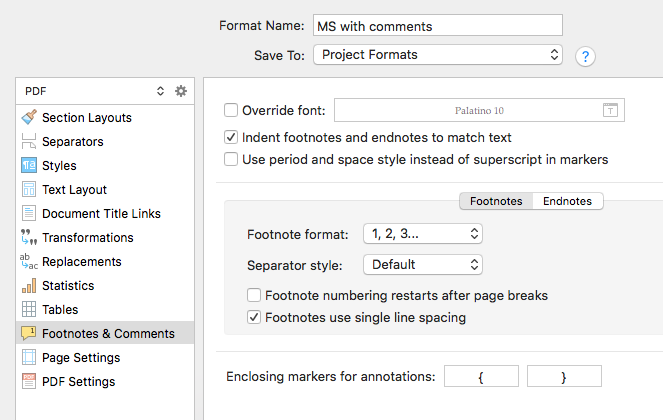Enable Footnote numbering restarts after page breaks

tap(254, 295)
